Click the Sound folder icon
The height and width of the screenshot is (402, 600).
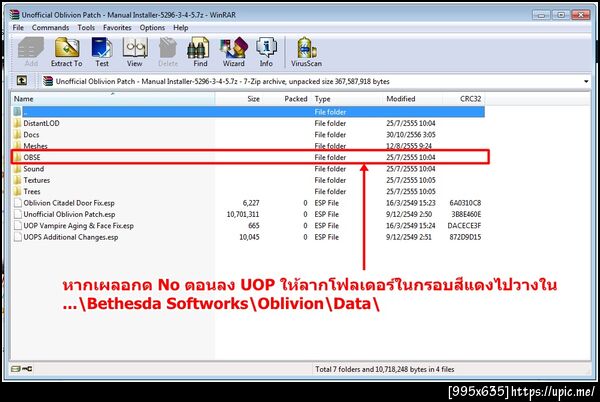point(17,169)
